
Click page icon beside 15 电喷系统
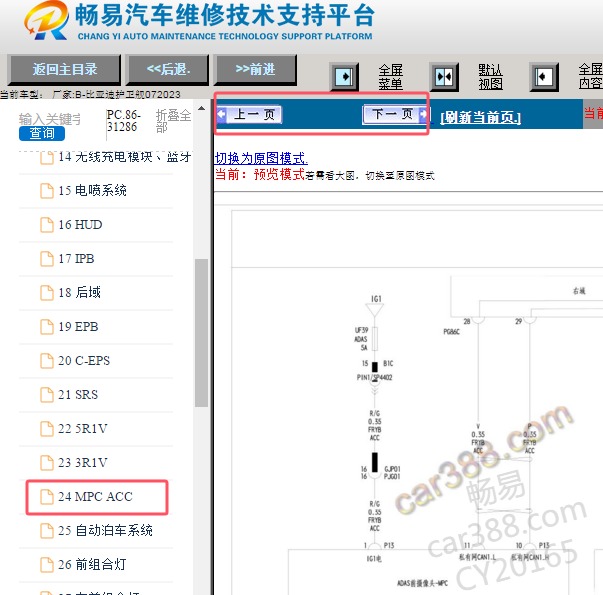click(47, 191)
